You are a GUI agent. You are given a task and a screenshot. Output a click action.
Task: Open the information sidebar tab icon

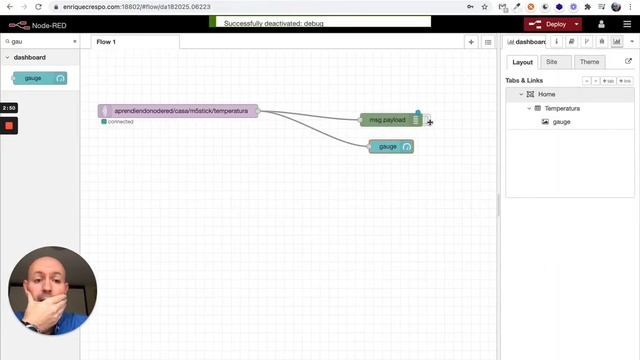coord(556,42)
